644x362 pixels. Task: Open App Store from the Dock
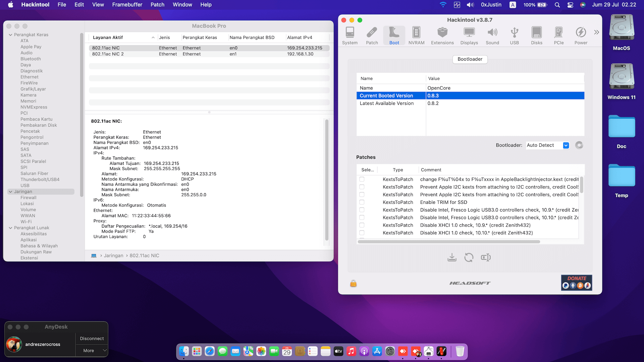pyautogui.click(x=377, y=351)
